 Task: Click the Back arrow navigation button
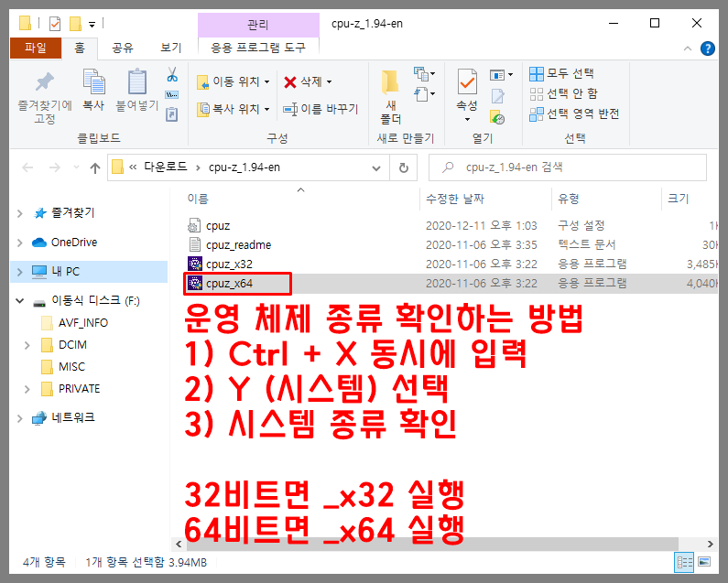27,167
